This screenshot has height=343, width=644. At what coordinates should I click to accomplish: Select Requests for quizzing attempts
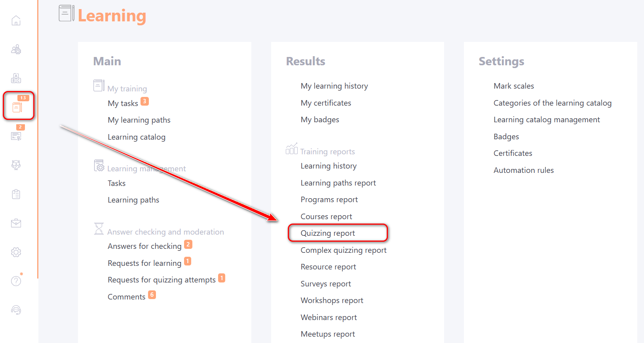pos(161,280)
